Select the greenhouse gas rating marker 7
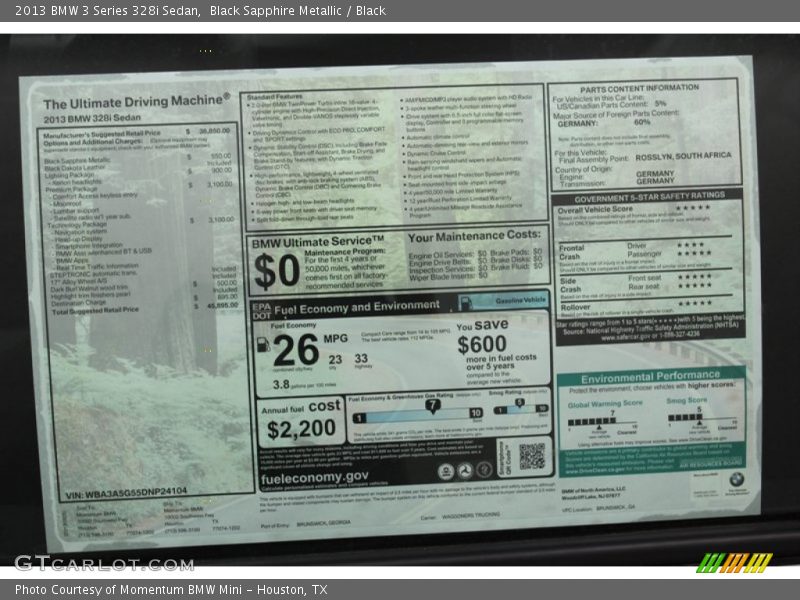 coord(432,406)
